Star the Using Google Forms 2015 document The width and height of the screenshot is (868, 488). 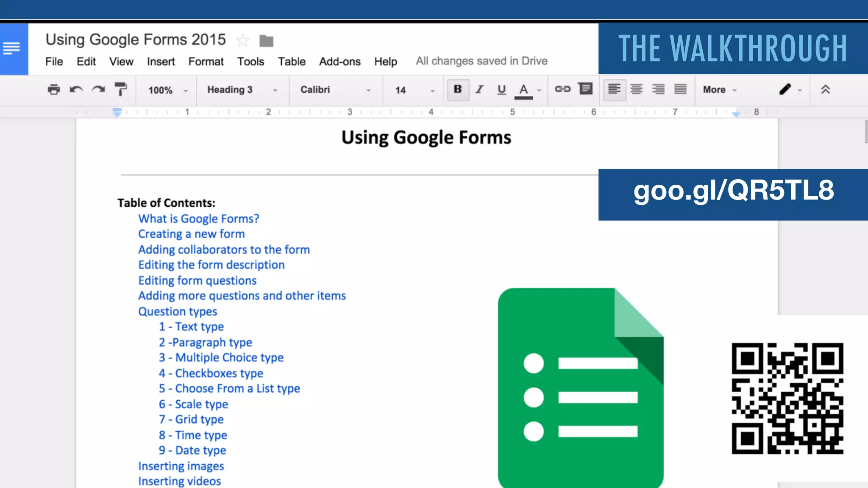click(x=243, y=41)
